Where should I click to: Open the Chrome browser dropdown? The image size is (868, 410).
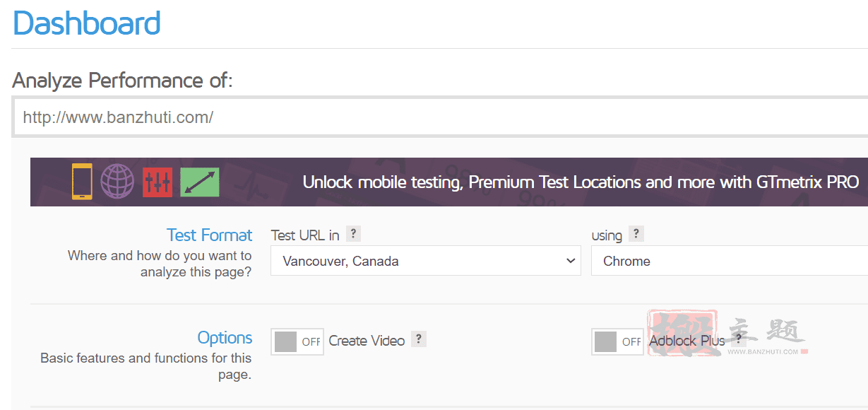730,261
